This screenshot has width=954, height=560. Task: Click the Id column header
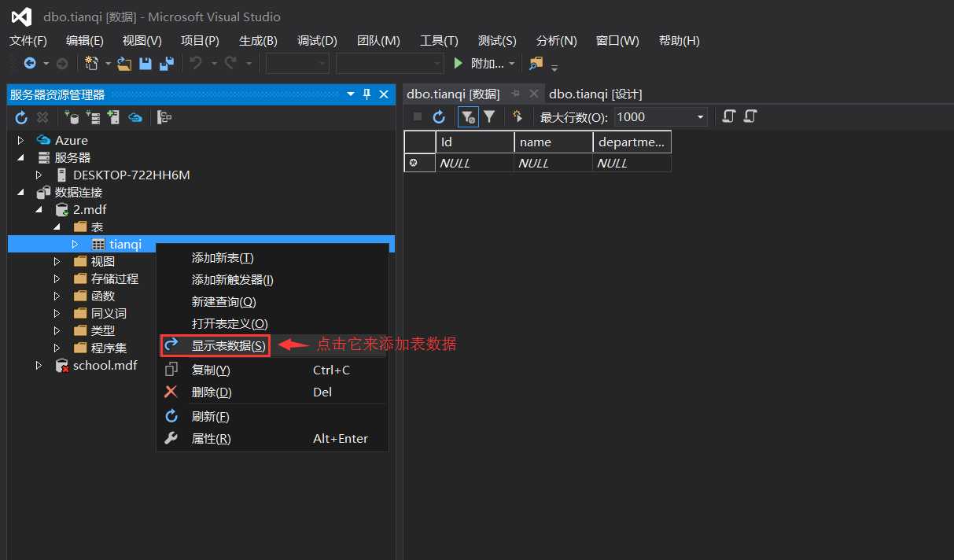tap(475, 142)
